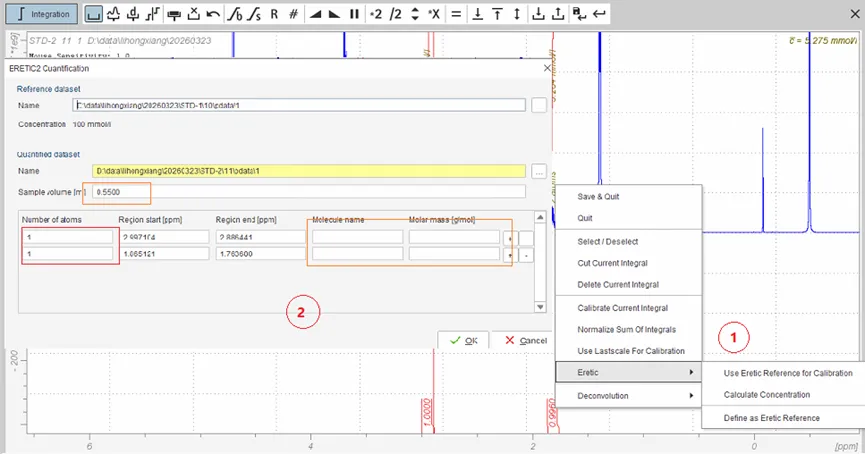Viewport: 865px width, 454px height.
Task: Click the equals sign scaling icon
Action: pyautogui.click(x=456, y=14)
